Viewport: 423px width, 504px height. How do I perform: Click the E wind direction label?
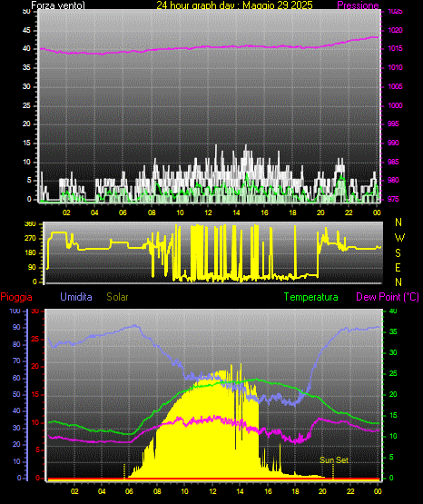click(398, 267)
